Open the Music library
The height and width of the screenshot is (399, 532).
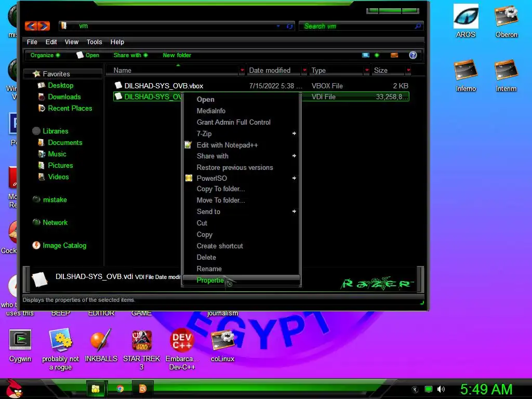(x=57, y=154)
